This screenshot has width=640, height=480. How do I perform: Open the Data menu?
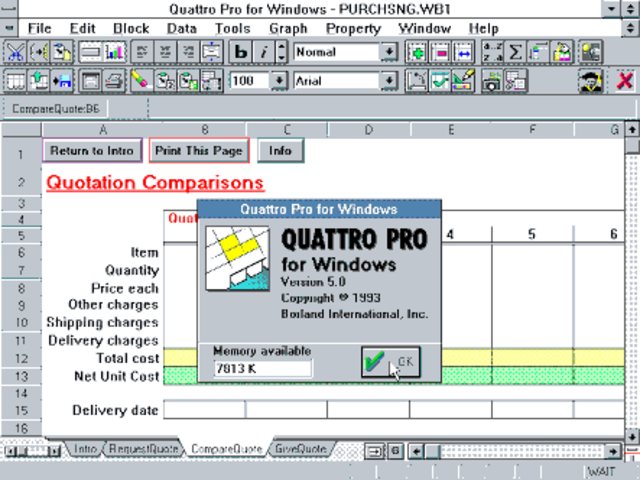pyautogui.click(x=182, y=29)
